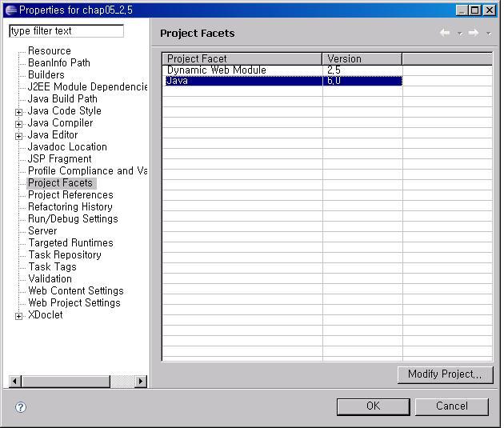This screenshot has height=428, width=504.
Task: Select BeanInfo Path tree item
Action: click(59, 62)
